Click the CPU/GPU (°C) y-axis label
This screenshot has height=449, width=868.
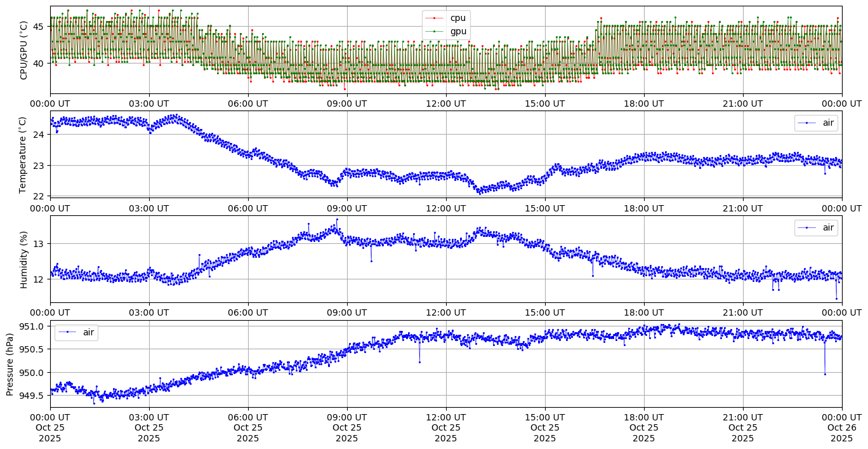tap(24, 50)
